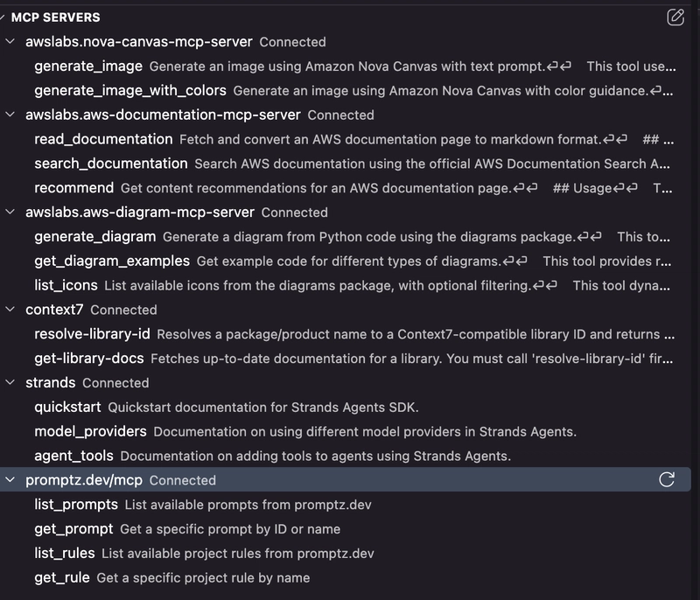This screenshot has width=700, height=600.
Task: Choose the get_rule tool entry
Action: [x=62, y=577]
